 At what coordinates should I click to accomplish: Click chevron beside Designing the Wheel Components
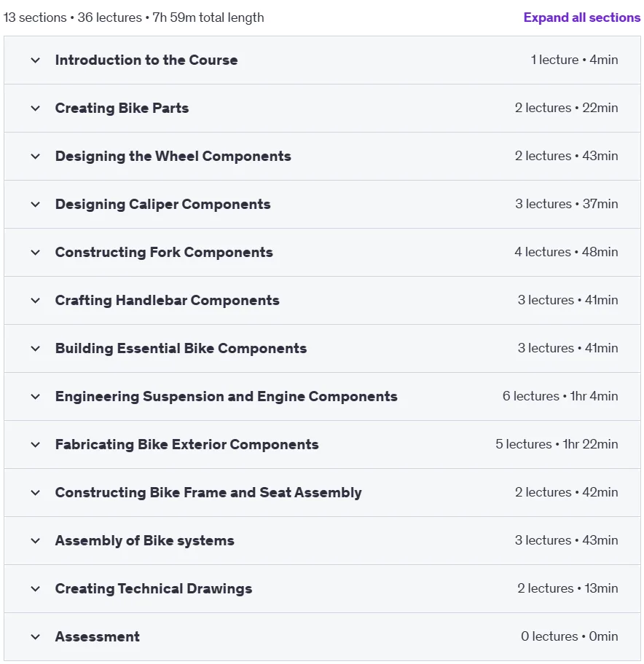click(36, 157)
